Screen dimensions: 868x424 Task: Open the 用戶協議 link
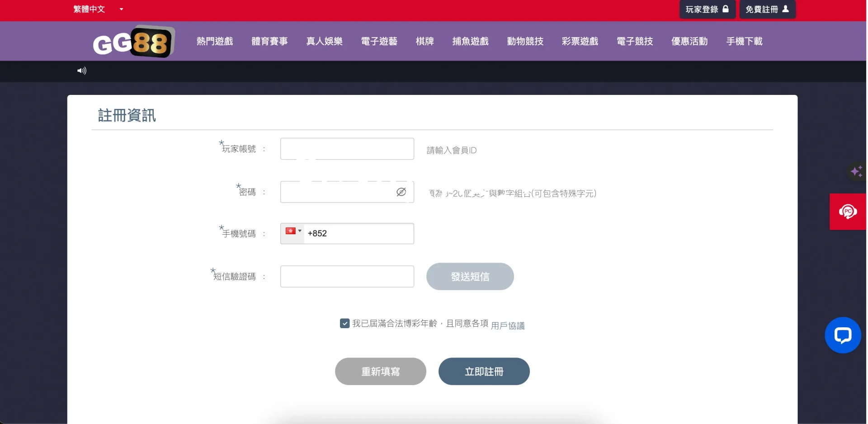pyautogui.click(x=508, y=325)
